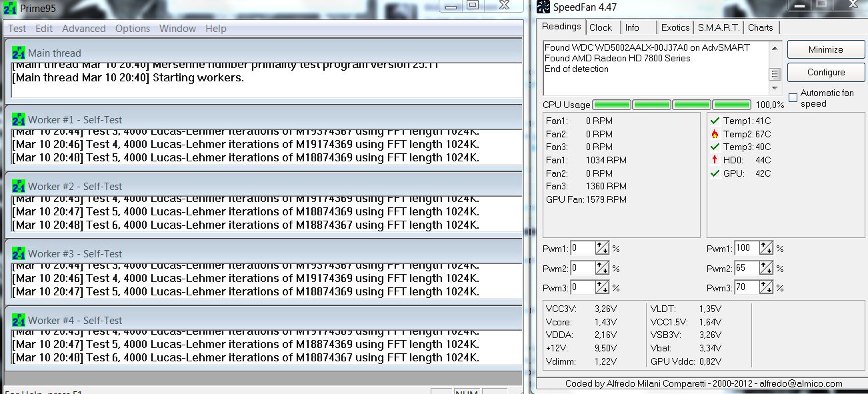The image size is (868, 394).
Task: Click the 'GPU Fan: 1579 RPM' reading
Action: (586, 199)
